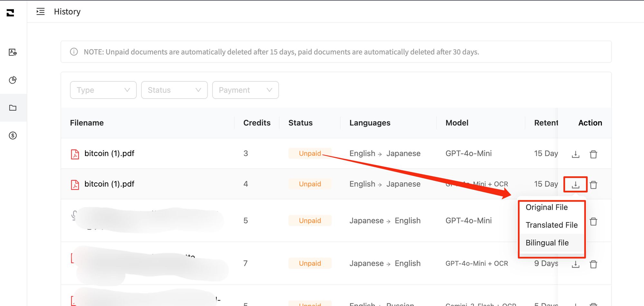Image resolution: width=644 pixels, height=306 pixels.
Task: Click the app logo in sidebar
Action: [x=10, y=13]
